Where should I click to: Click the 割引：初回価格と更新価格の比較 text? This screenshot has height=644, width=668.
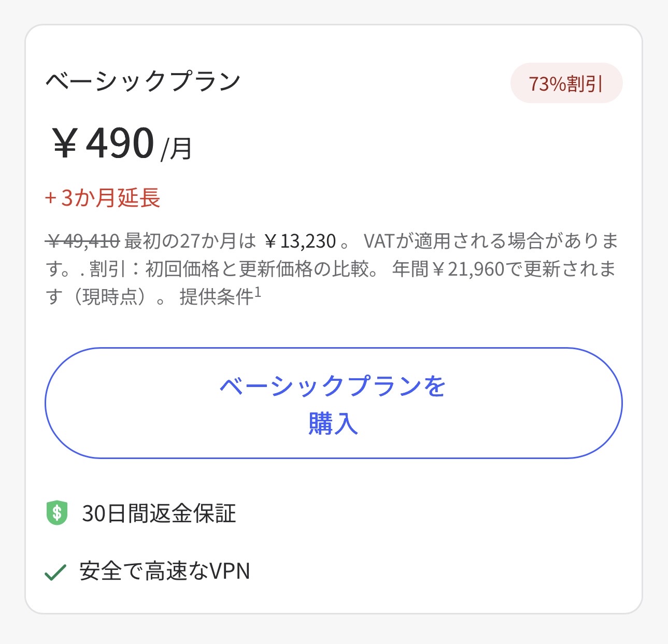(x=233, y=269)
